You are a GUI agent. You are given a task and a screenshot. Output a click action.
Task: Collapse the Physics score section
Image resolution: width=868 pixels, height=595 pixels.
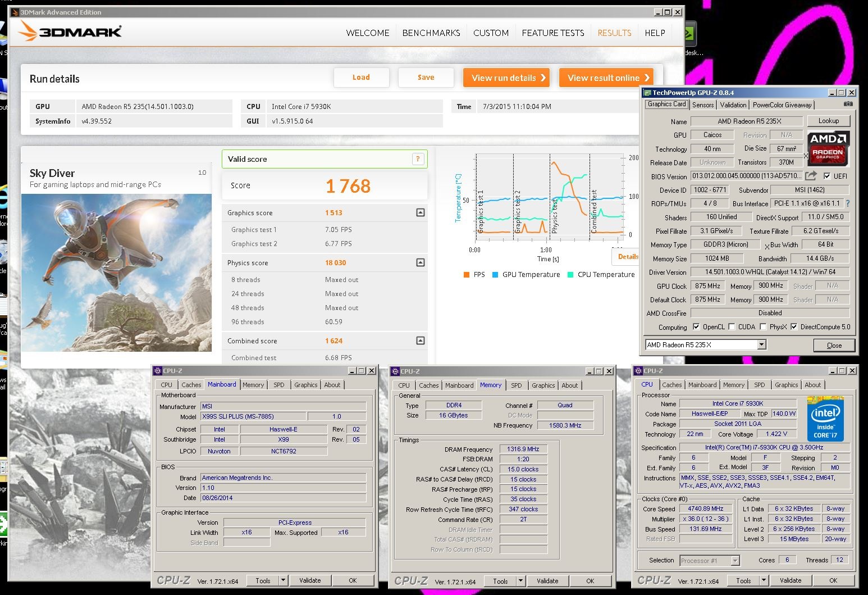421,262
